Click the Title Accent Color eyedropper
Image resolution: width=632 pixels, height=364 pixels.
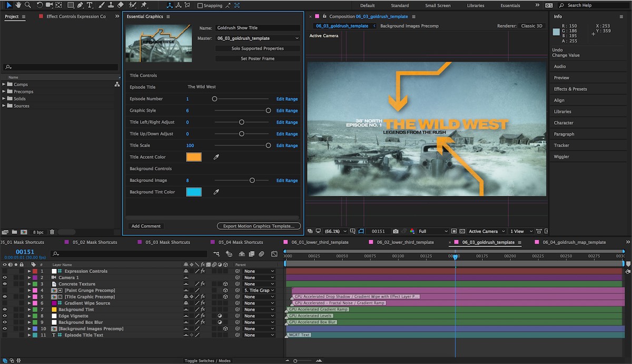coord(215,157)
